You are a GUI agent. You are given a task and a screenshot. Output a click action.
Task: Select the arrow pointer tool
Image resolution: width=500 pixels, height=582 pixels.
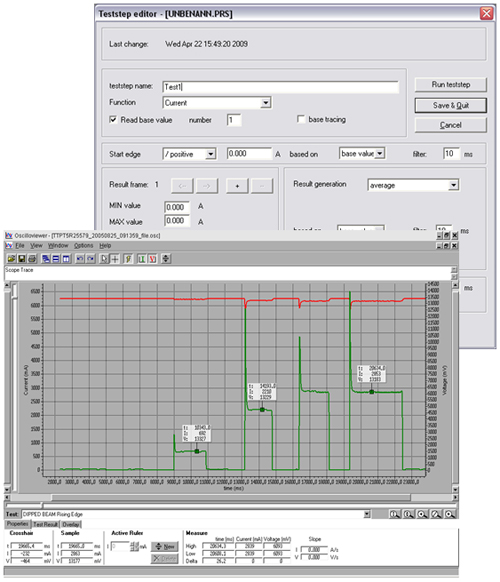(x=104, y=259)
